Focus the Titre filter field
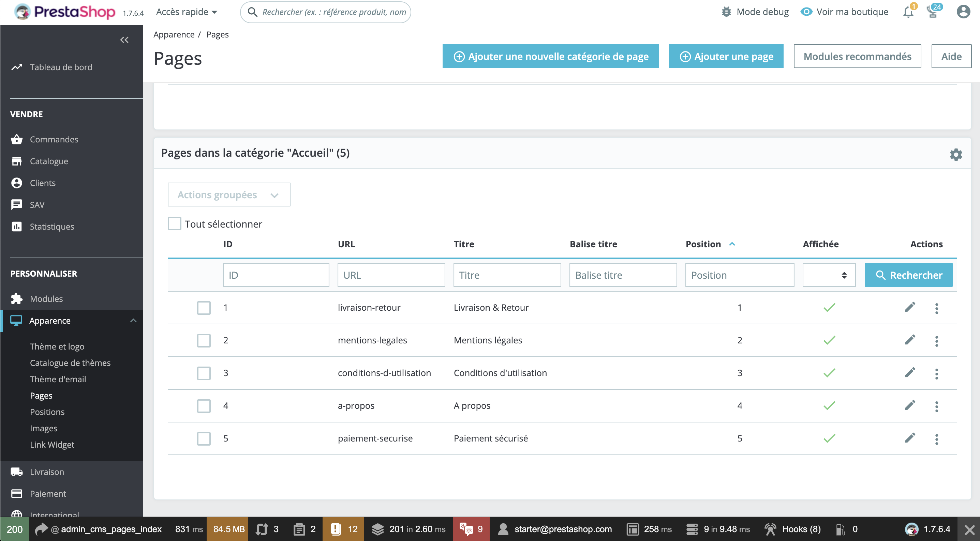Screen dimensions: 980x541 (x=507, y=275)
